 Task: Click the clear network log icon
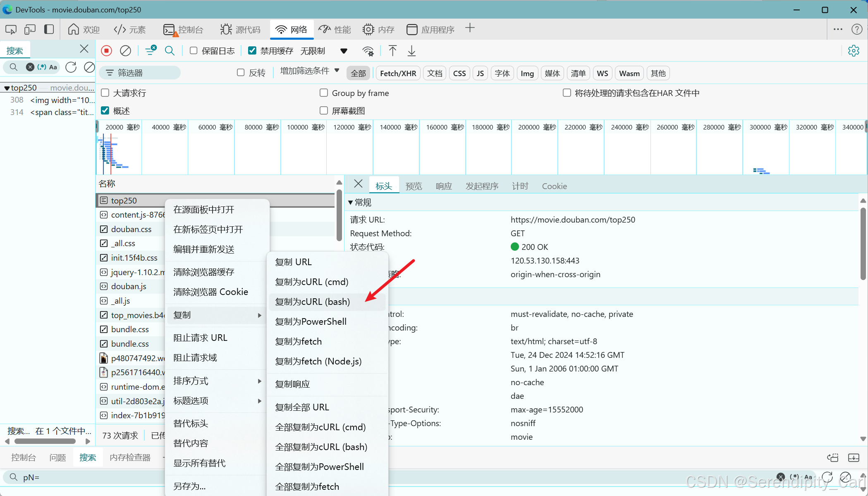click(x=125, y=50)
